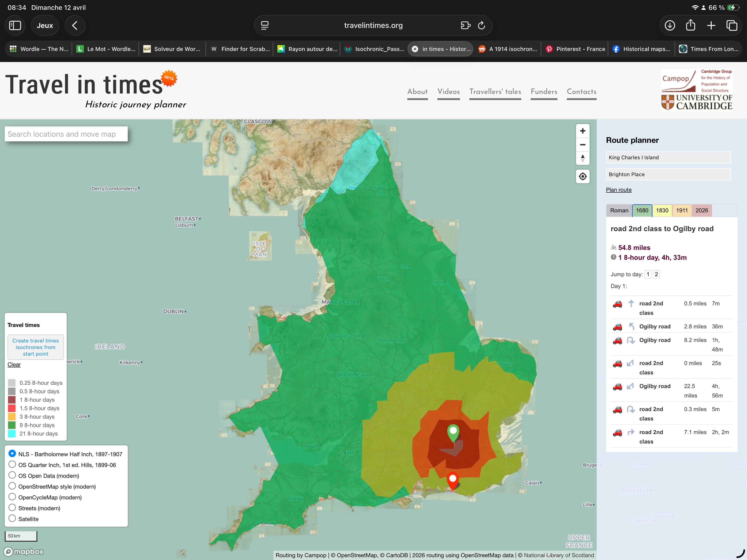Create travel times isochrones from start point
Screen dimensions: 747x560
coord(35,347)
